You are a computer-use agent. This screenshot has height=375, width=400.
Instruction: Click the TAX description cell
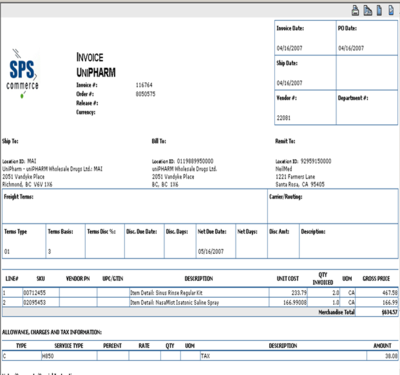tap(283, 356)
